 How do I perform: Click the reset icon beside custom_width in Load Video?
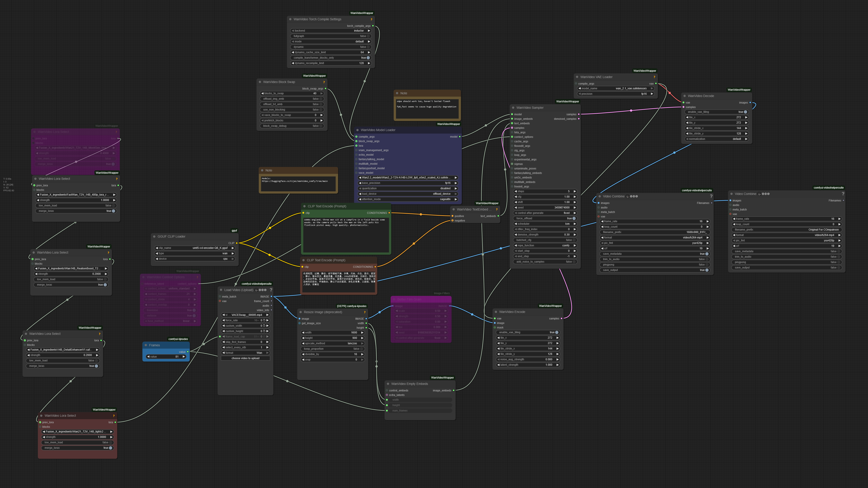coord(264,326)
